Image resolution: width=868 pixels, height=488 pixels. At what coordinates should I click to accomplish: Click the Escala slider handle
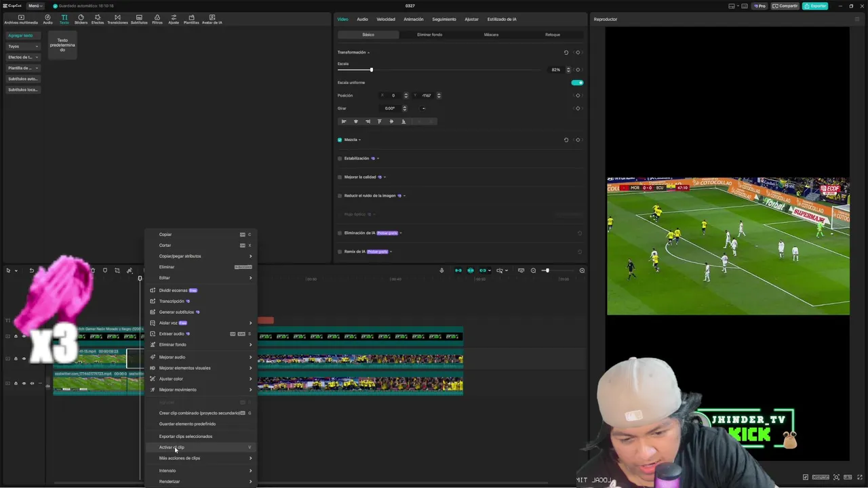(x=371, y=70)
